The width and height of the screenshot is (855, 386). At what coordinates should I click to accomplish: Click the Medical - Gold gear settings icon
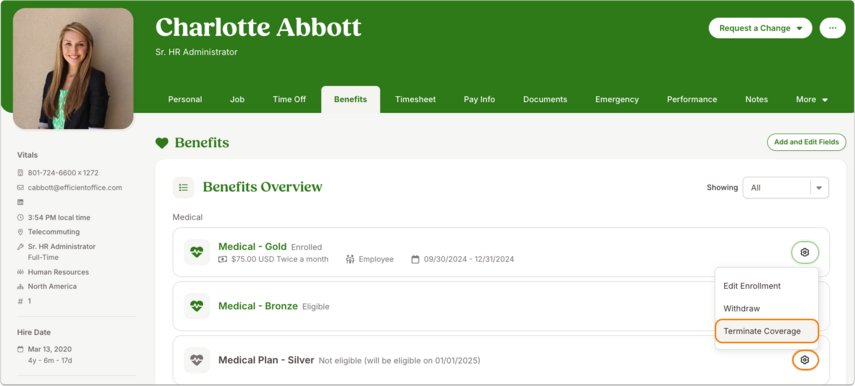[x=804, y=252]
